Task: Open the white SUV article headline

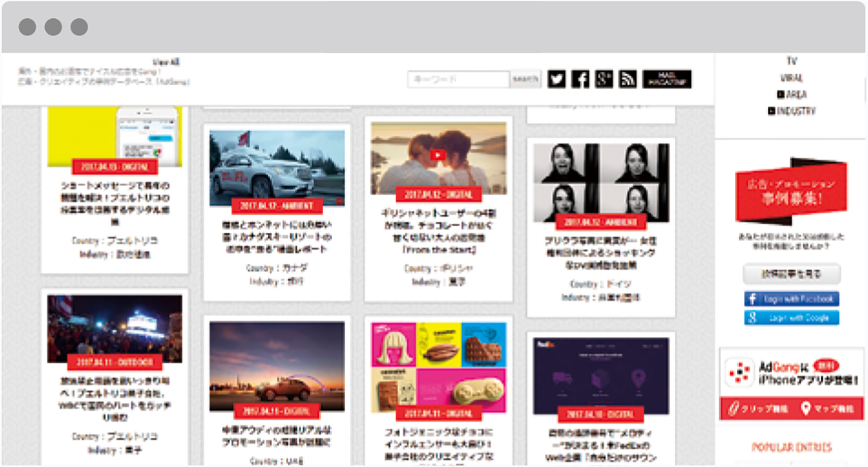Action: [x=277, y=236]
